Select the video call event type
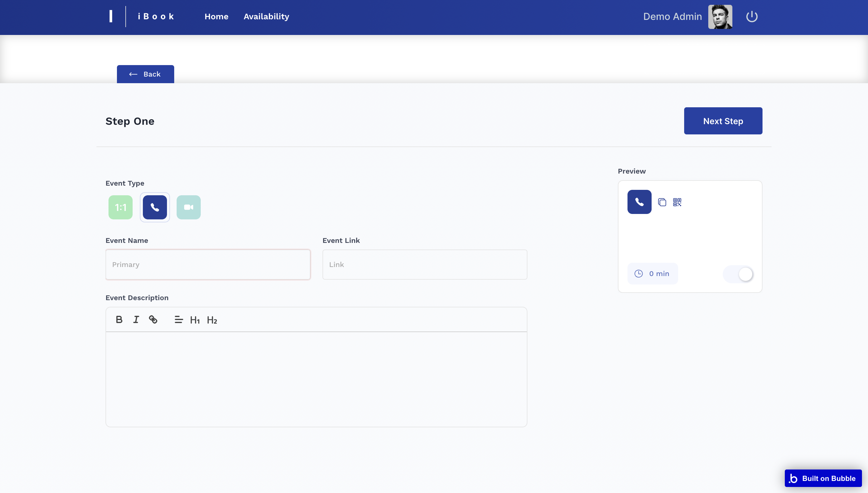868x493 pixels. [189, 207]
